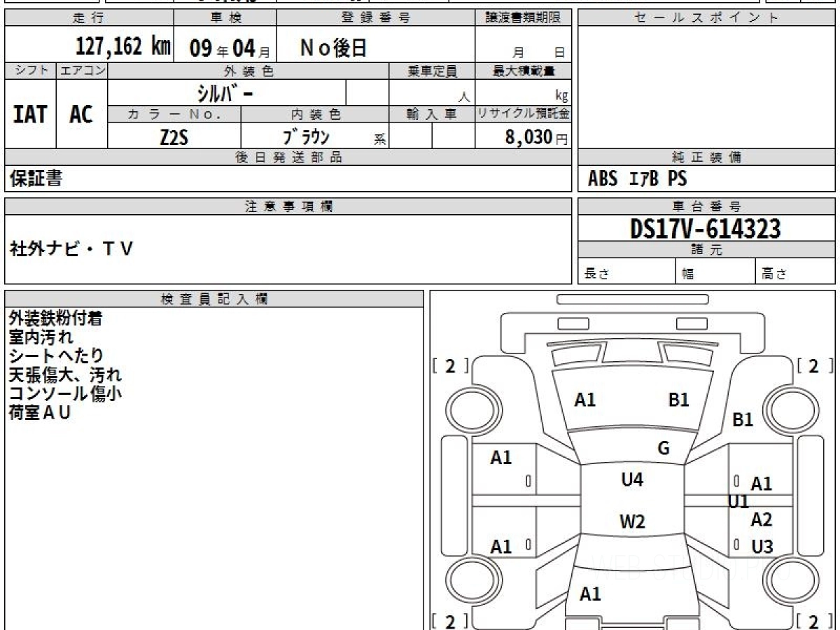The width and height of the screenshot is (840, 630).
Task: Click the カラーNo. header
Action: (x=174, y=114)
